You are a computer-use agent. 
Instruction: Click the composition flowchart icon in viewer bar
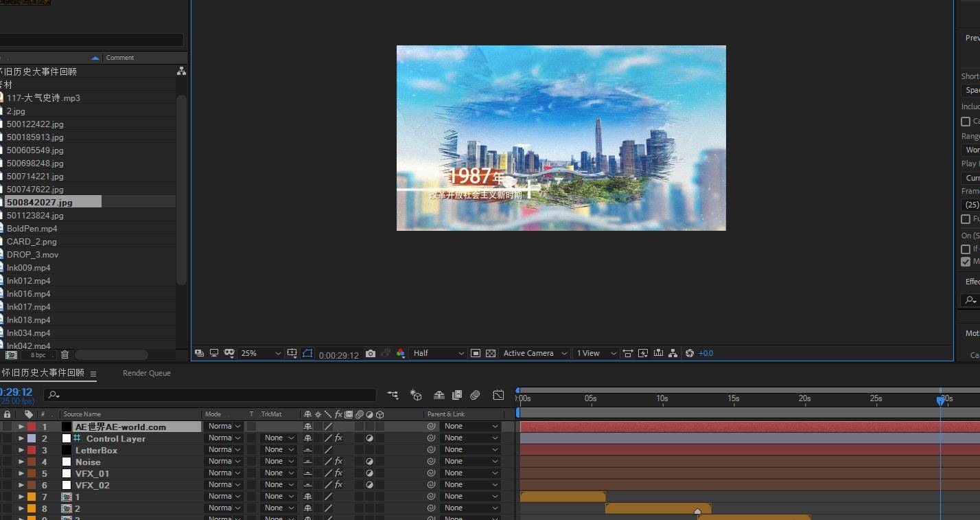point(673,353)
